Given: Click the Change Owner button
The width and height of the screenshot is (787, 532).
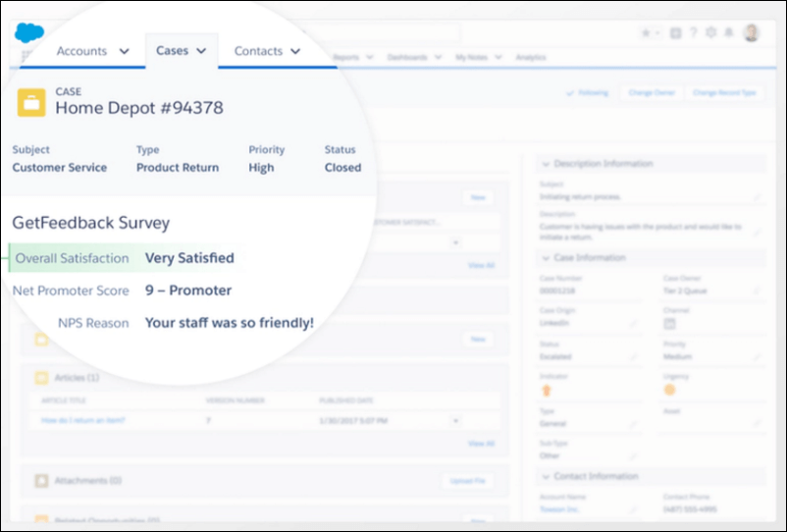Looking at the screenshot, I should point(652,93).
